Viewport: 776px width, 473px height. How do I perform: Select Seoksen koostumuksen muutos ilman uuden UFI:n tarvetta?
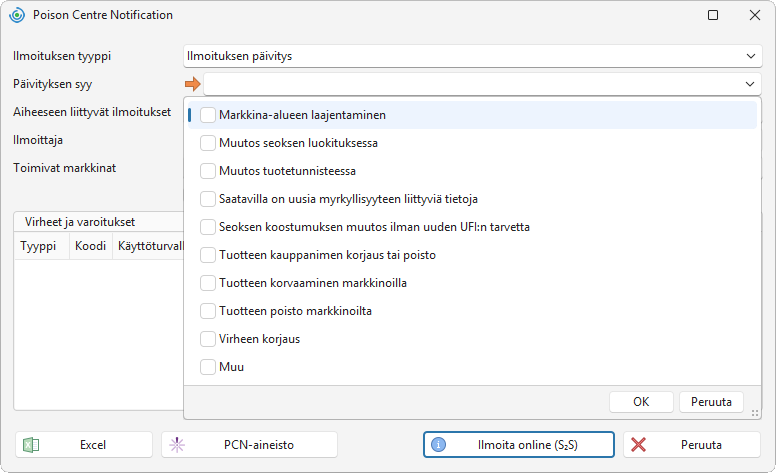[208, 227]
